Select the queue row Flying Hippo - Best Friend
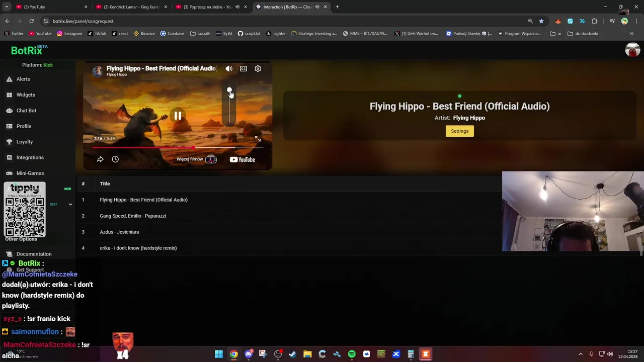The height and width of the screenshot is (362, 644). tap(289, 200)
